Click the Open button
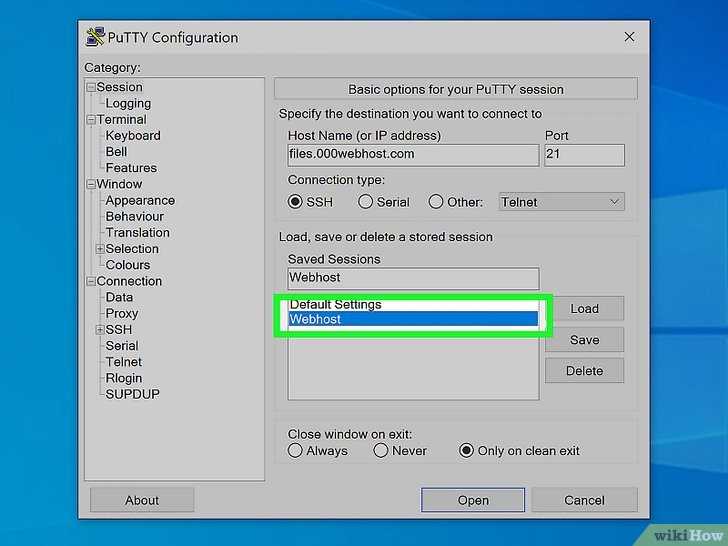This screenshot has width=728, height=546. (x=473, y=500)
